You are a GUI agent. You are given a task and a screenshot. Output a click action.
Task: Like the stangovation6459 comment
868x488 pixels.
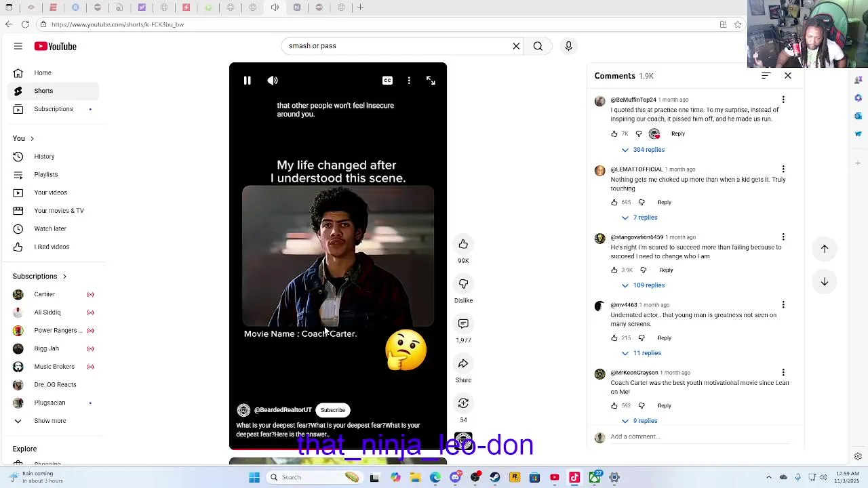[x=614, y=270]
